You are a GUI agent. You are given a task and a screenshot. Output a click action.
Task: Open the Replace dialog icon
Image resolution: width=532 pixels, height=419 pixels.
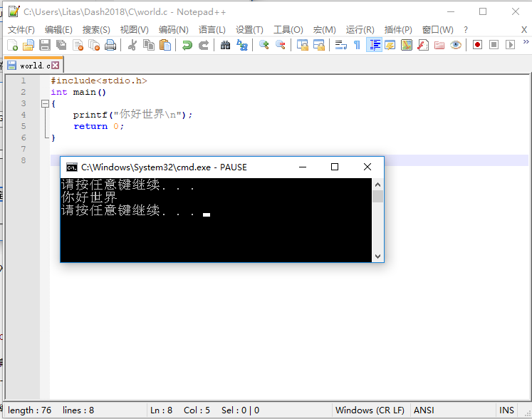tap(242, 45)
